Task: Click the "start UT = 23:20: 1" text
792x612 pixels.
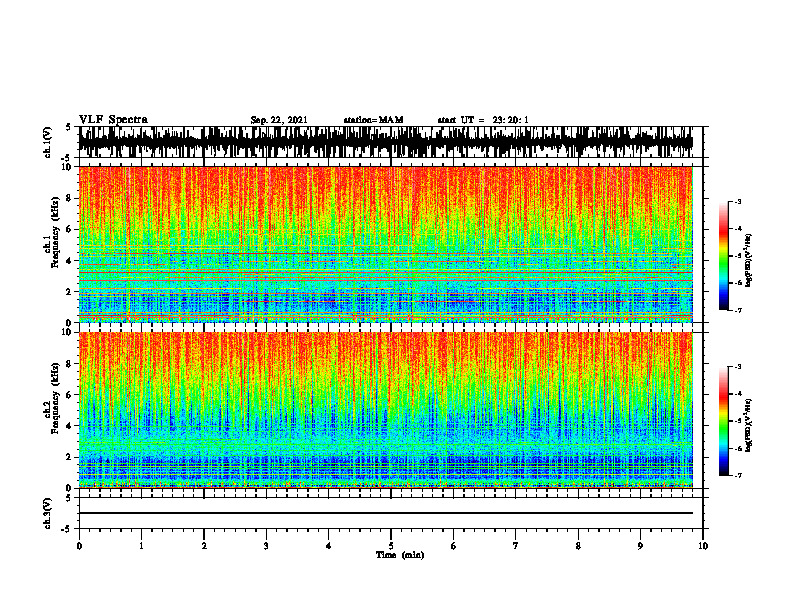Action: [x=483, y=120]
